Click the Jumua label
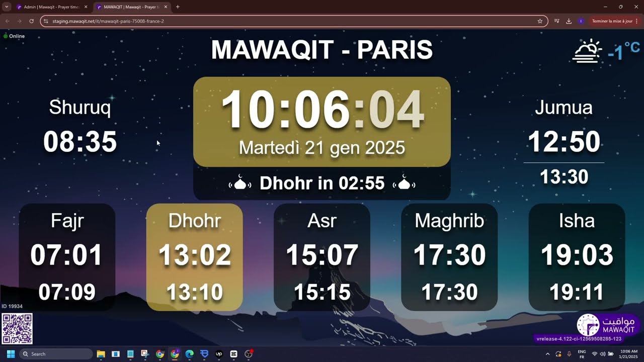 point(563,108)
